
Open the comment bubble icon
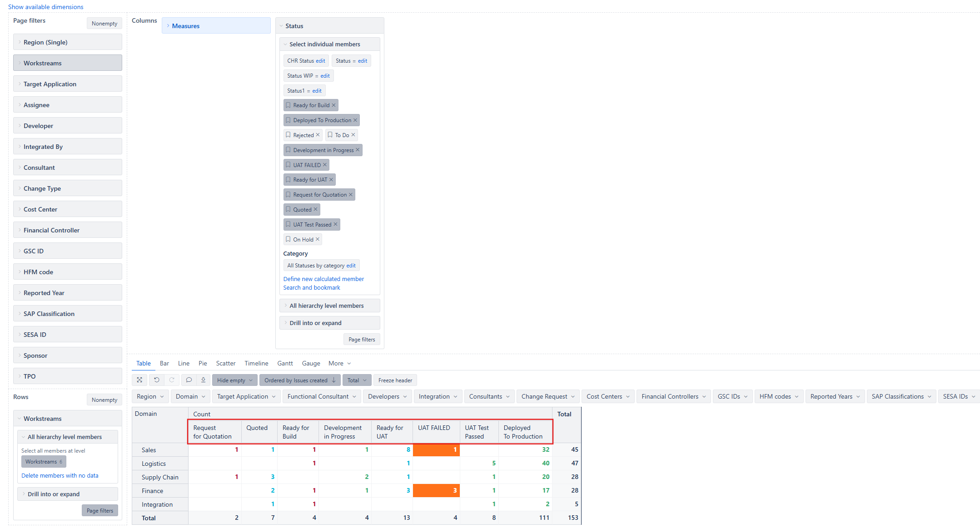pos(189,380)
